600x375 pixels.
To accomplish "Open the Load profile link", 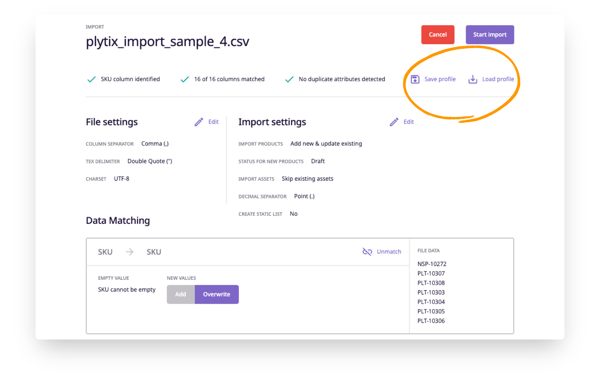I will click(x=498, y=79).
